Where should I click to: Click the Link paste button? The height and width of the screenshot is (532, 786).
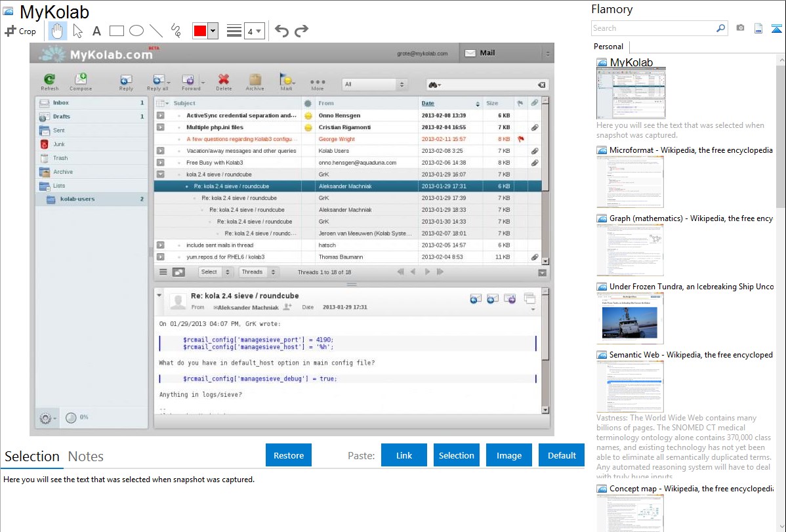[x=404, y=455]
